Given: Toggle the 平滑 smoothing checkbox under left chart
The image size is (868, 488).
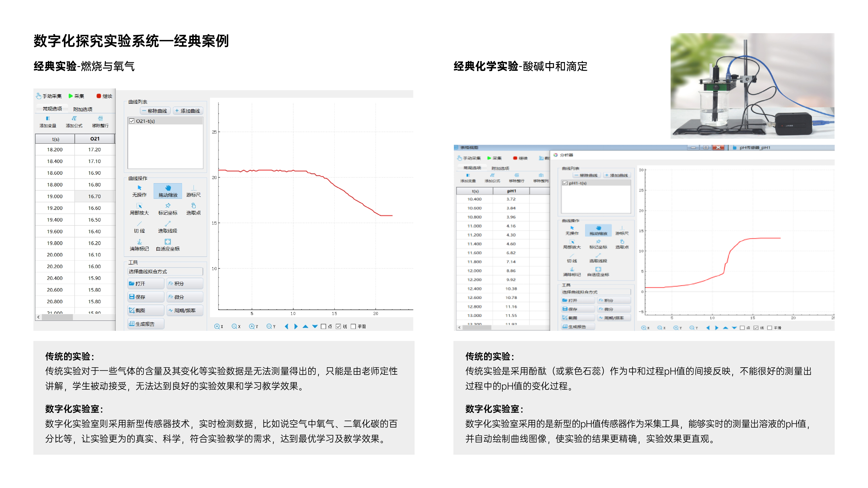Looking at the screenshot, I should [353, 326].
